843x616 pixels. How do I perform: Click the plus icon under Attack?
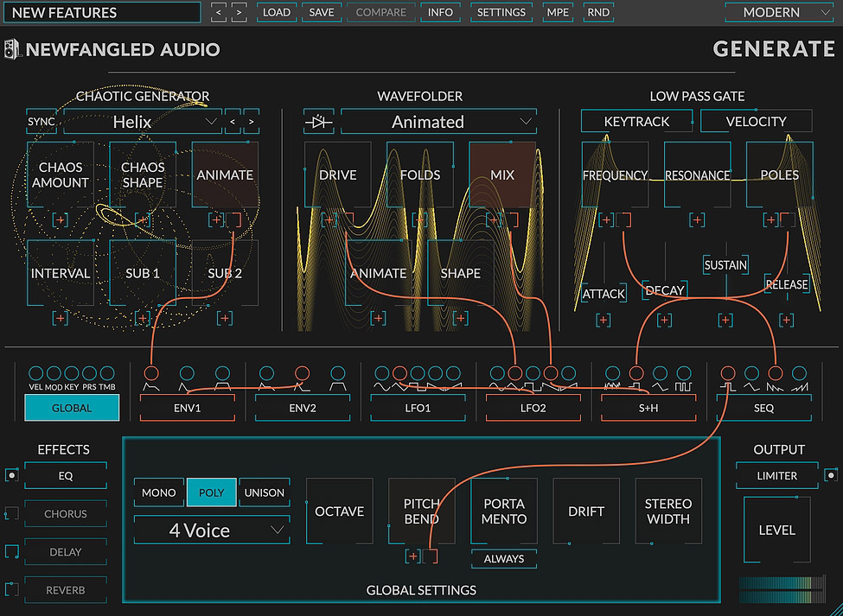coord(604,320)
